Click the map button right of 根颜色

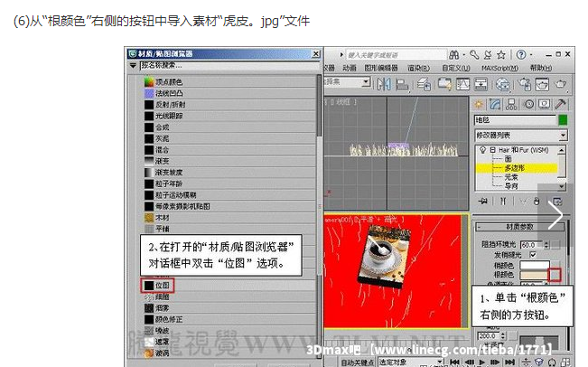[x=555, y=275]
